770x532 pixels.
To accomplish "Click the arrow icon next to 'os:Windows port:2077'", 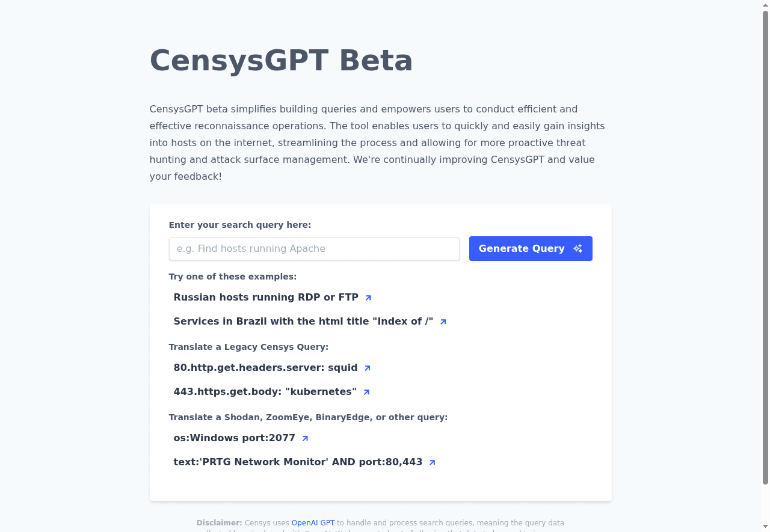I will click(x=305, y=438).
